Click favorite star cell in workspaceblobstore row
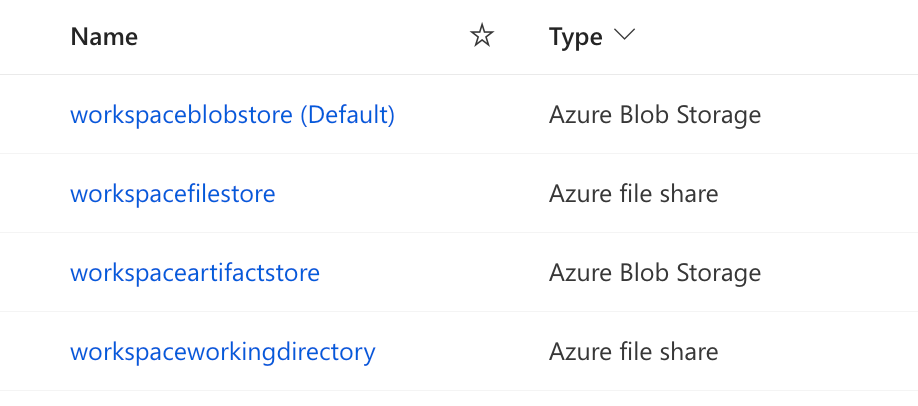The width and height of the screenshot is (918, 406). point(482,115)
